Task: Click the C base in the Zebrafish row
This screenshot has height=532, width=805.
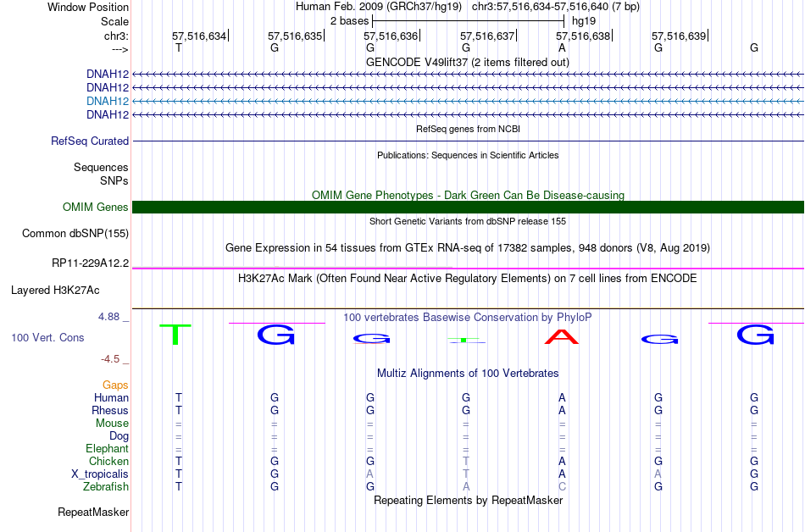Action: [x=562, y=487]
